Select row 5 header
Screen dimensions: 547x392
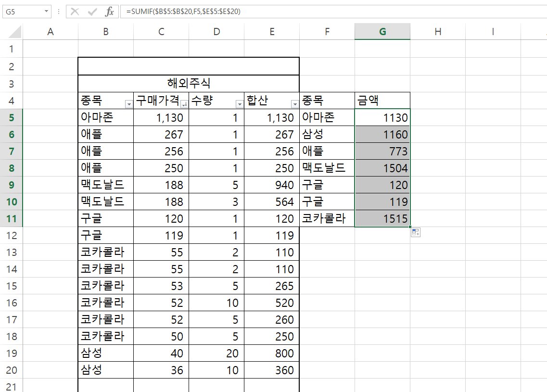(x=12, y=117)
